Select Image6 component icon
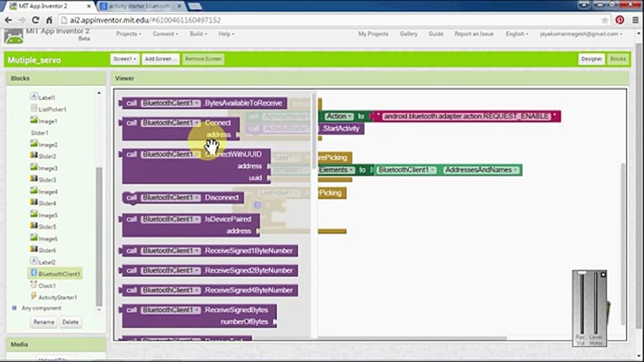The height and width of the screenshot is (362, 644). point(34,238)
